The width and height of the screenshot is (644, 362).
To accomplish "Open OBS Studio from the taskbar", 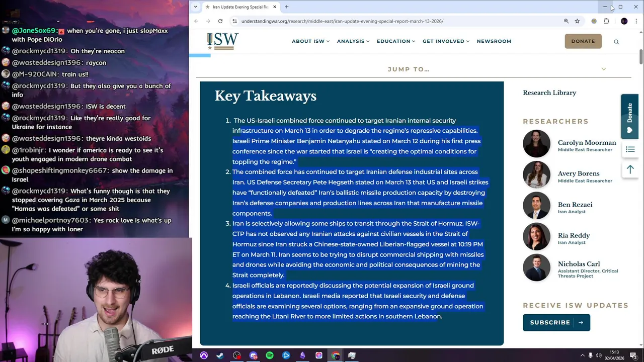I will (x=237, y=355).
